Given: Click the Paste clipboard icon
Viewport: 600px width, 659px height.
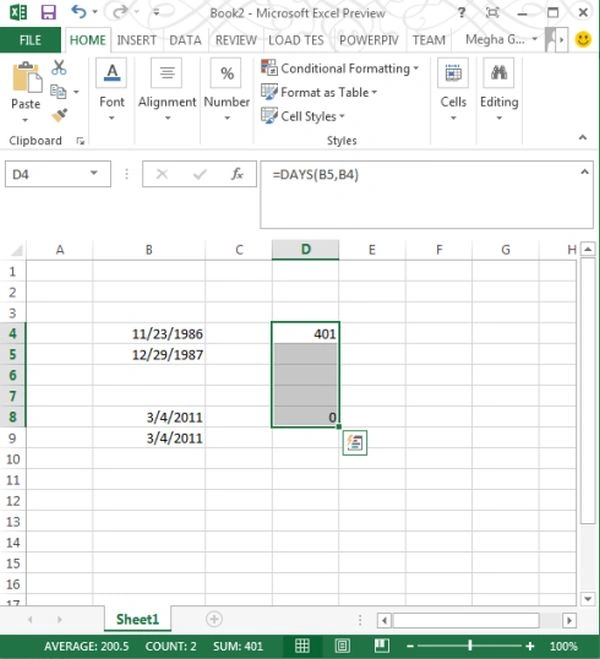Looking at the screenshot, I should [x=26, y=77].
